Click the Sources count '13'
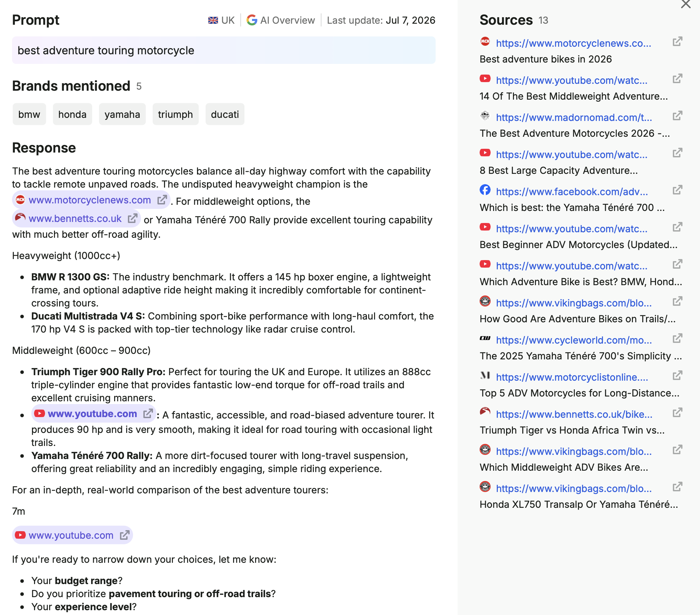 click(x=543, y=20)
